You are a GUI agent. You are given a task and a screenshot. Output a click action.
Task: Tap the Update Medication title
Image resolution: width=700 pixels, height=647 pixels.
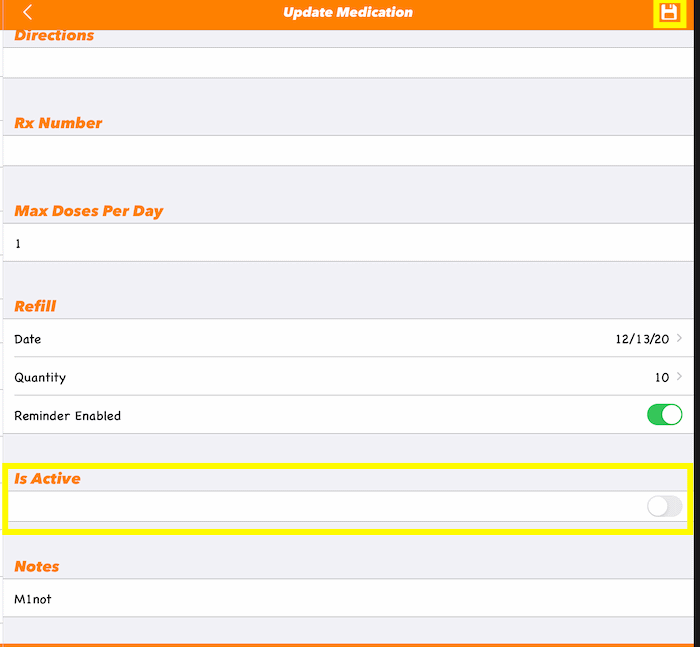coord(348,12)
